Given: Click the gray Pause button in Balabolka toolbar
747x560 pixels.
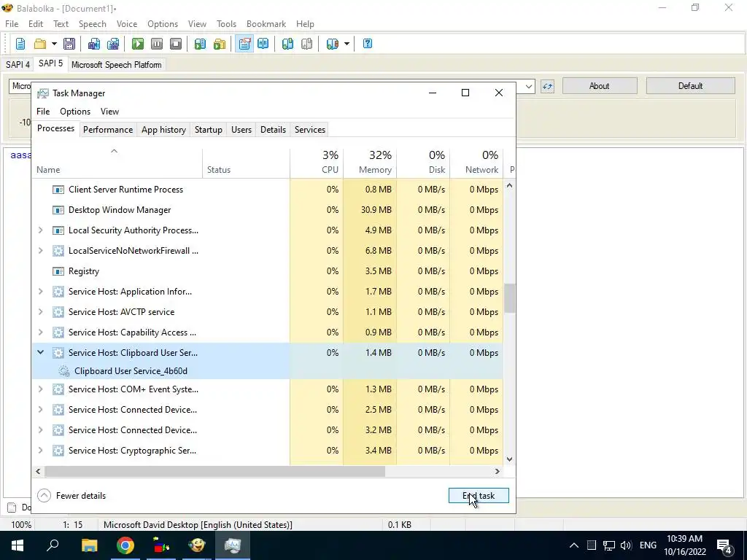Looking at the screenshot, I should (x=157, y=44).
